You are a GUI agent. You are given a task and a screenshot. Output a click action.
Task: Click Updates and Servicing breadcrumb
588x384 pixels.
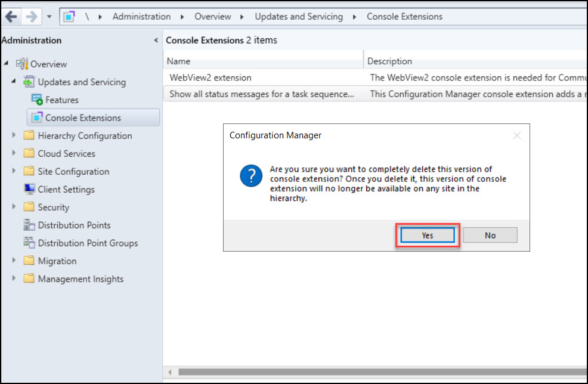click(299, 17)
